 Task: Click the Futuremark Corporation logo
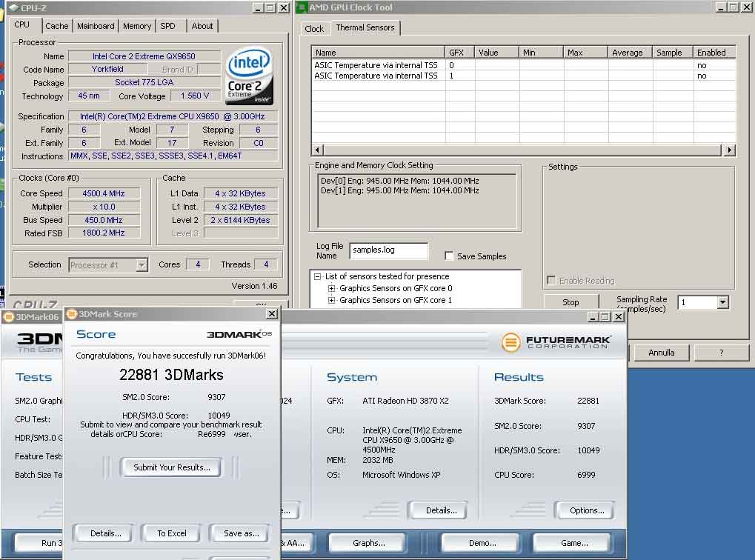556,342
